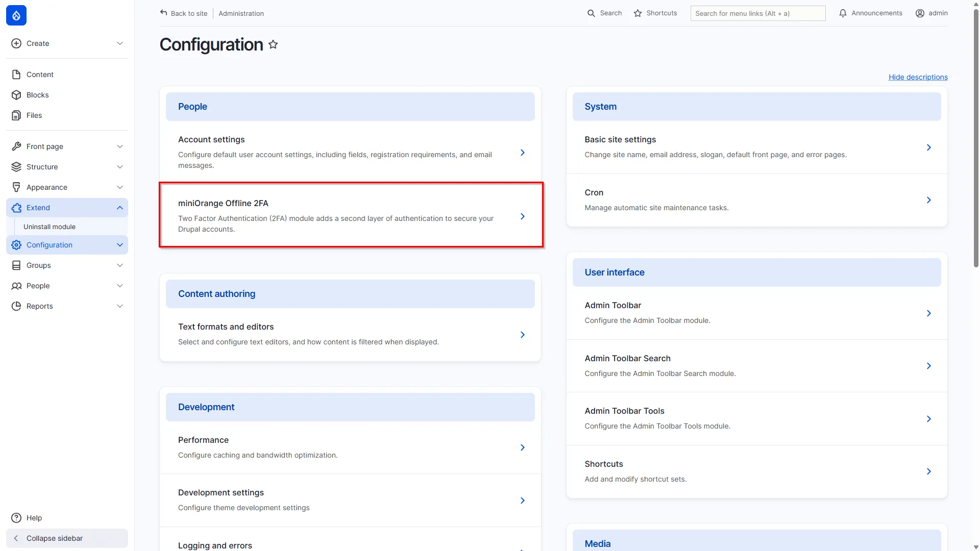
Task: Click the Groups sidebar icon
Action: tap(16, 265)
